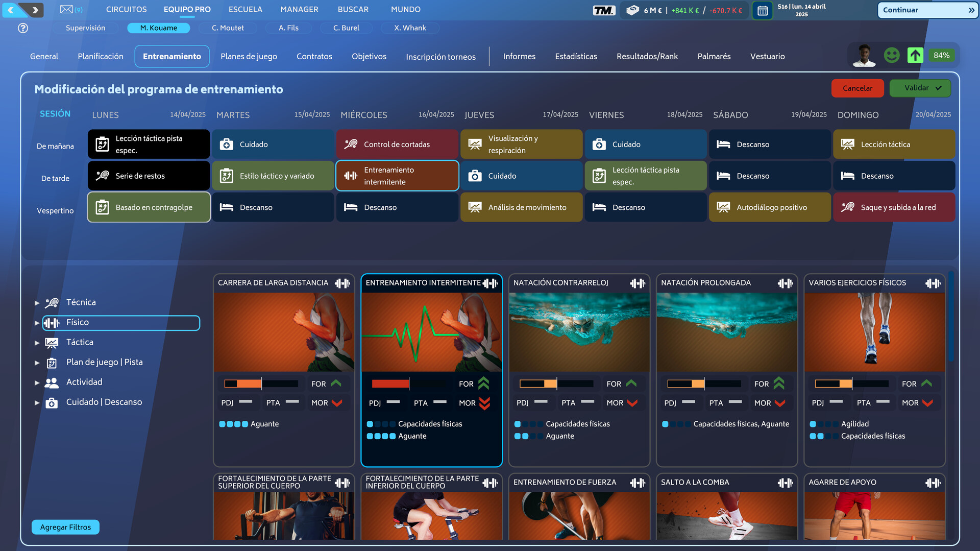Click the exercise list scrollbar
The image size is (980, 551).
[x=951, y=317]
